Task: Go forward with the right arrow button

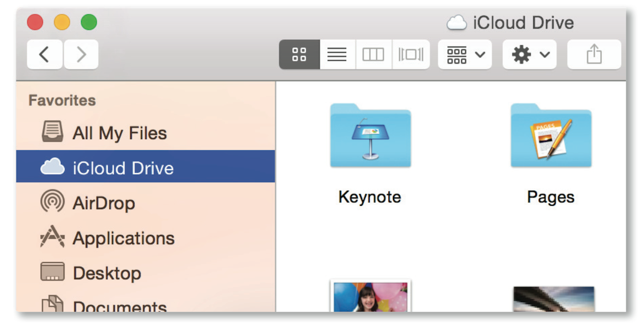Action: coord(81,54)
